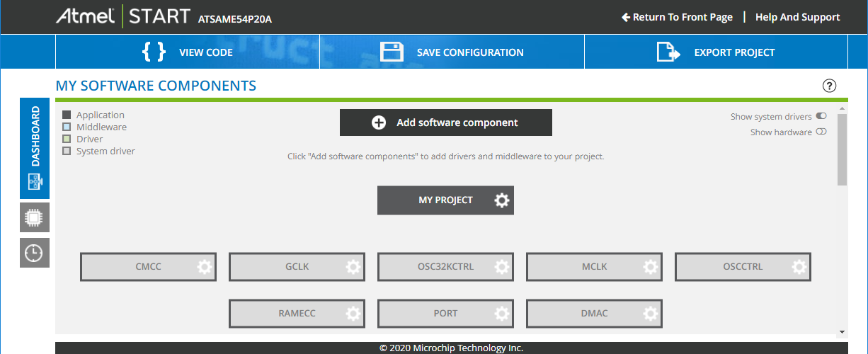Follow the Return To Front Page link
868x354 pixels.
pos(676,17)
